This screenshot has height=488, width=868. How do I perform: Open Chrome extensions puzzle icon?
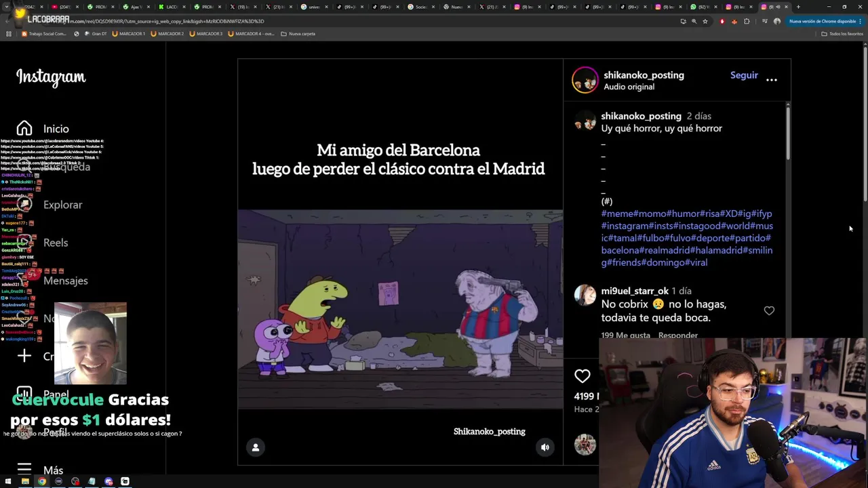click(747, 21)
